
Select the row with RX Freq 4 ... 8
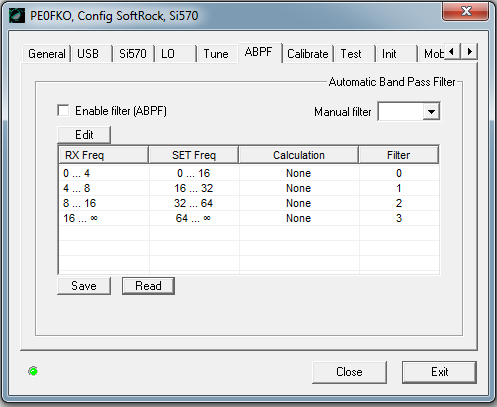pyautogui.click(x=249, y=188)
